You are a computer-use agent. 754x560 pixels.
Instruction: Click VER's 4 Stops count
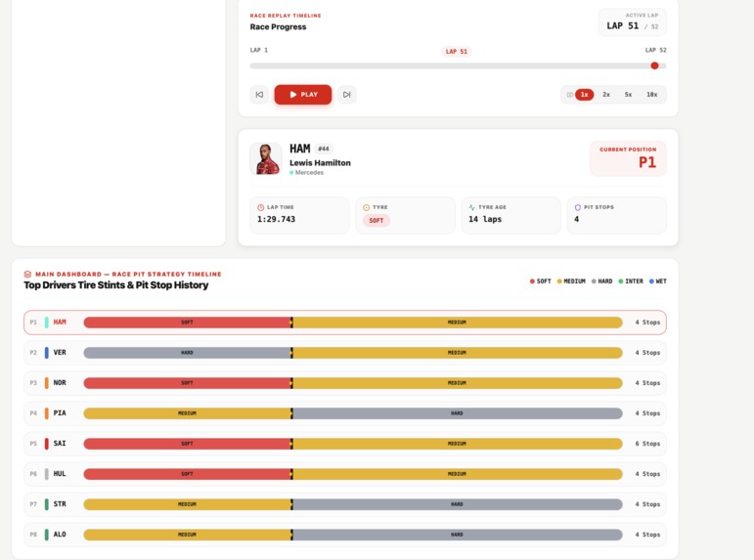coord(647,353)
